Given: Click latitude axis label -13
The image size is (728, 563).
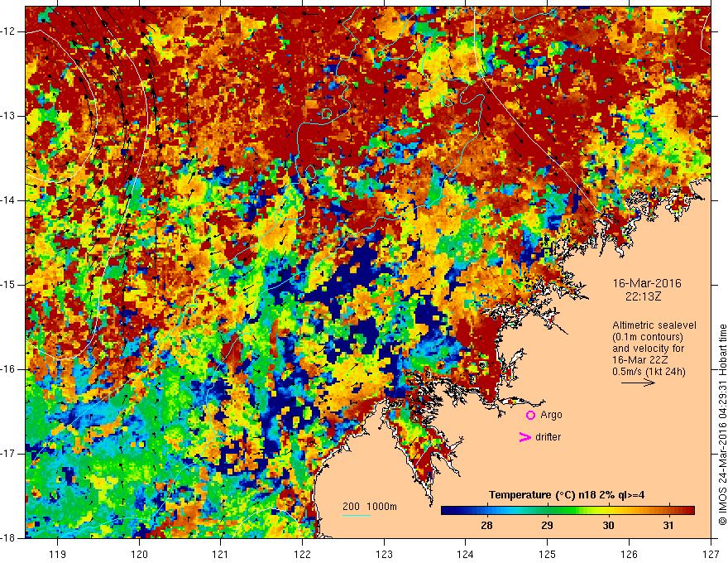Looking at the screenshot, I should click(x=8, y=116).
